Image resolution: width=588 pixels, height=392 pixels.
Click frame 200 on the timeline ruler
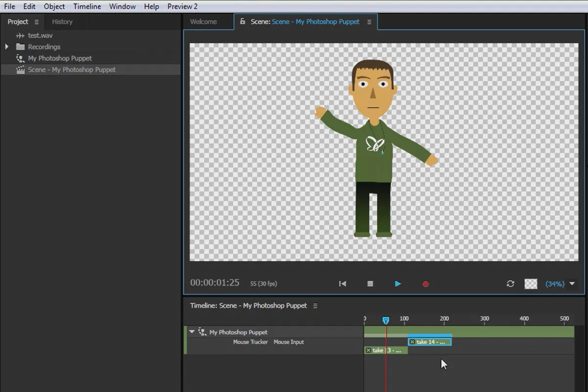coord(444,318)
